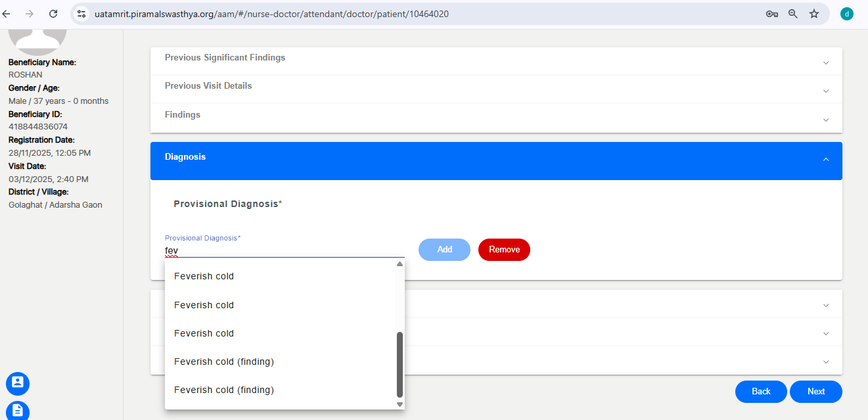This screenshot has height=420, width=868.
Task: Open site information icon in address bar
Action: pos(81,14)
